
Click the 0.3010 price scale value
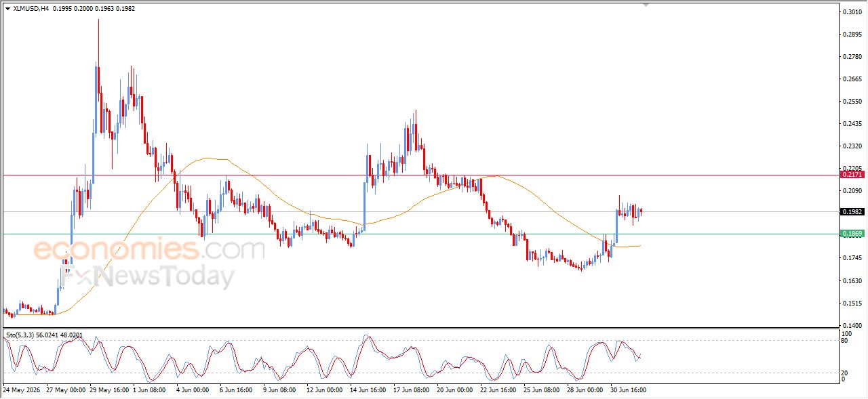pos(852,12)
